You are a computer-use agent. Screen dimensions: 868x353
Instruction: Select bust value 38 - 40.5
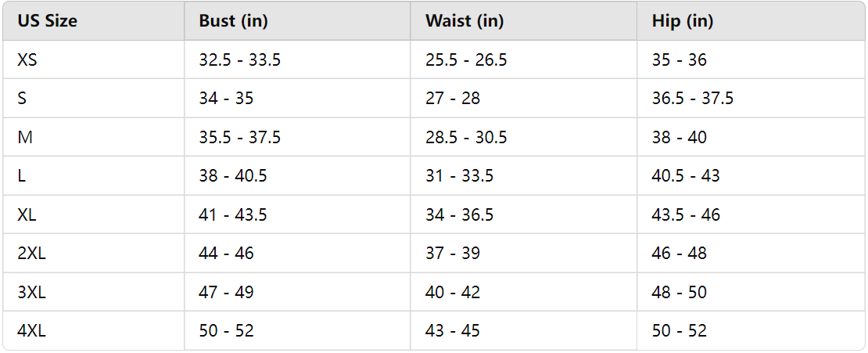pyautogui.click(x=233, y=176)
